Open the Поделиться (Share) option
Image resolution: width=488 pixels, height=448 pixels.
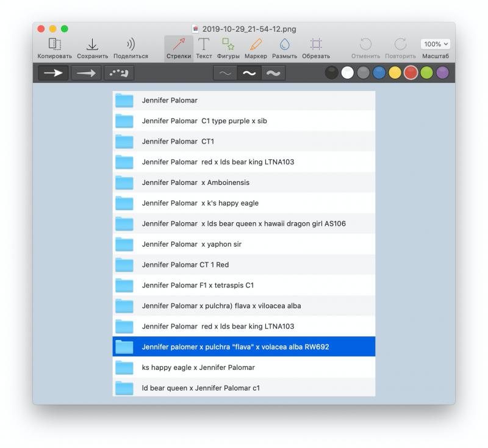coord(131,45)
